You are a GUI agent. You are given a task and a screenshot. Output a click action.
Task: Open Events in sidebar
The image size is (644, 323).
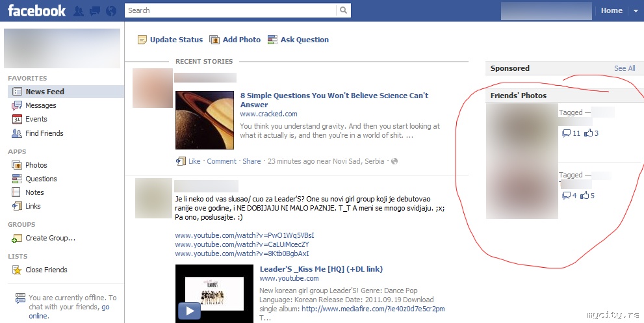coord(36,119)
